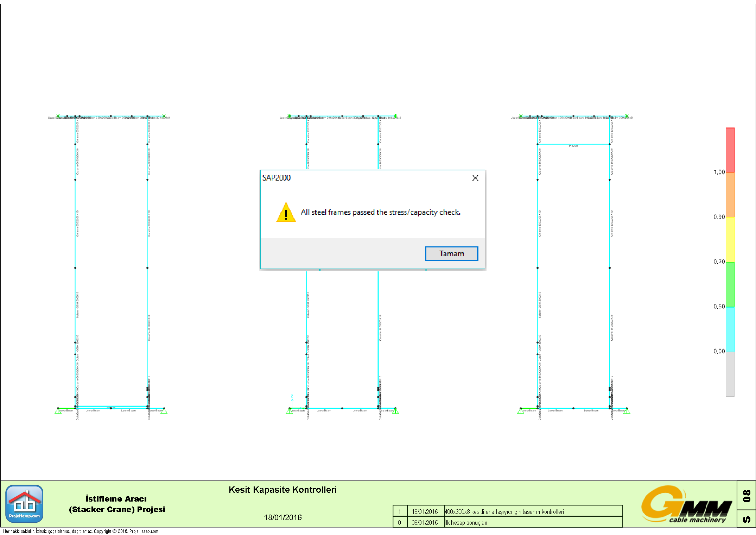756x535 pixels.
Task: Select the gray legend swatch below 0.00
Action: (x=730, y=374)
